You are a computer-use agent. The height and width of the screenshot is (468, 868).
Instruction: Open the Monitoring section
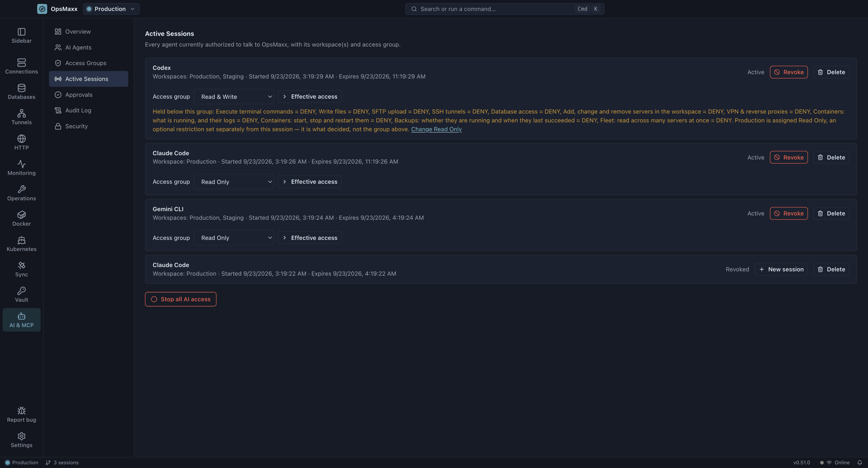21,168
